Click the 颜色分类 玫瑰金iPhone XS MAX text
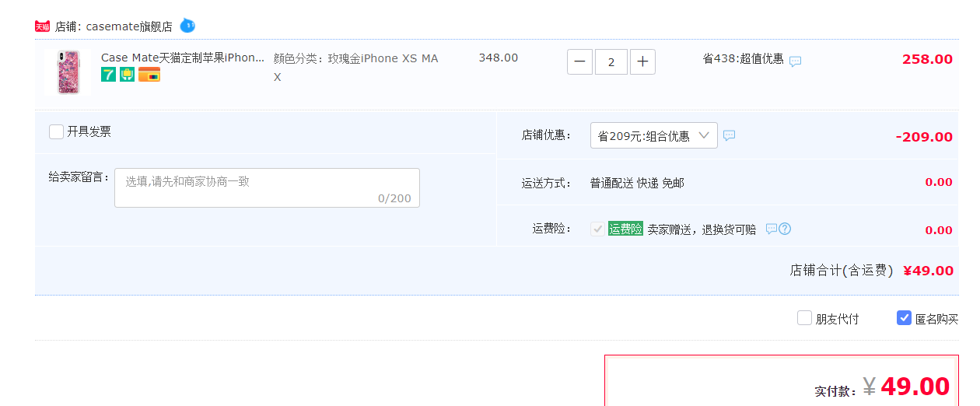The image size is (980, 406). [356, 68]
